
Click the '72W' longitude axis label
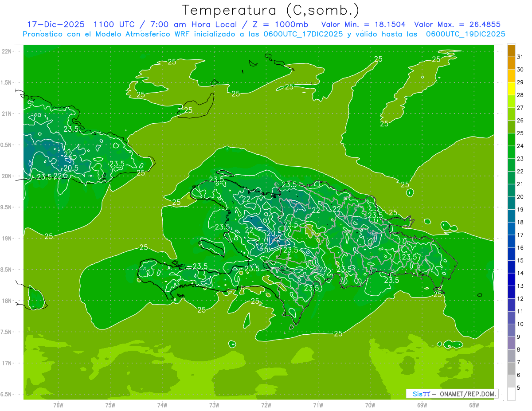point(266,405)
